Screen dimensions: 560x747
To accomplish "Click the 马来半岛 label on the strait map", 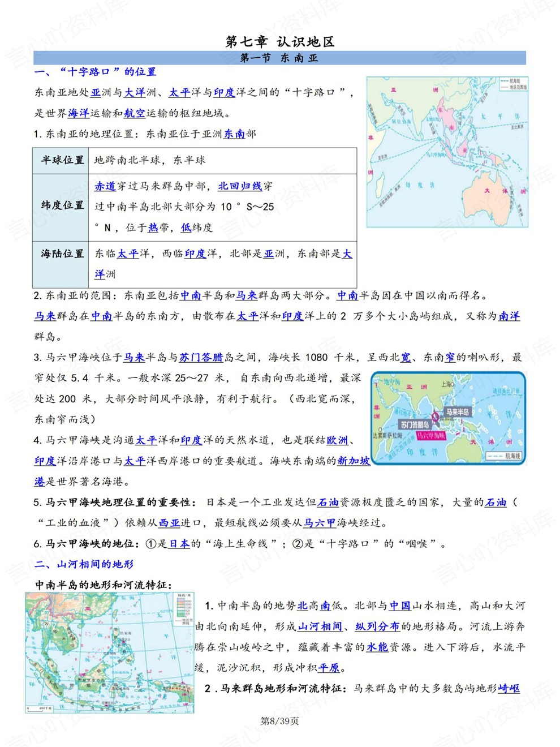I will (x=457, y=412).
